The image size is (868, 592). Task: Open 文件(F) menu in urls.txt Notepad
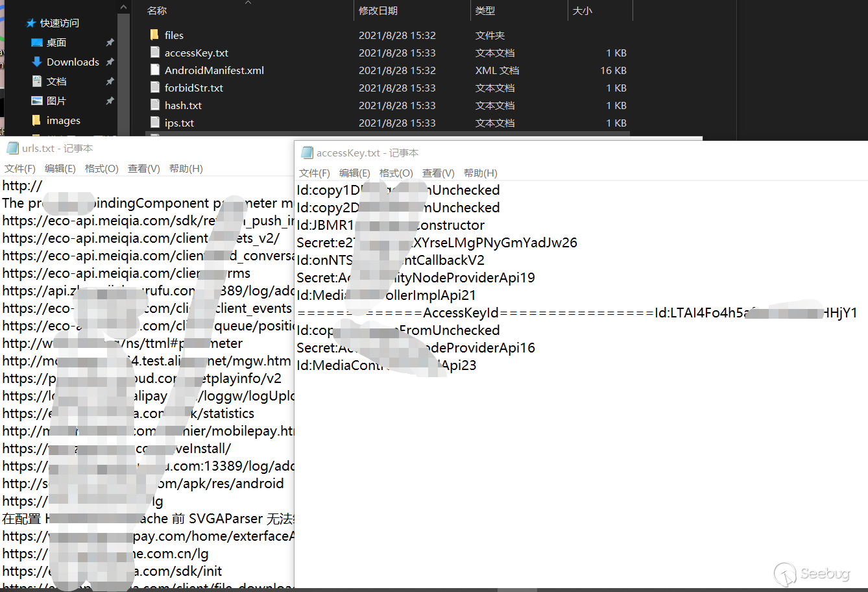(x=20, y=169)
